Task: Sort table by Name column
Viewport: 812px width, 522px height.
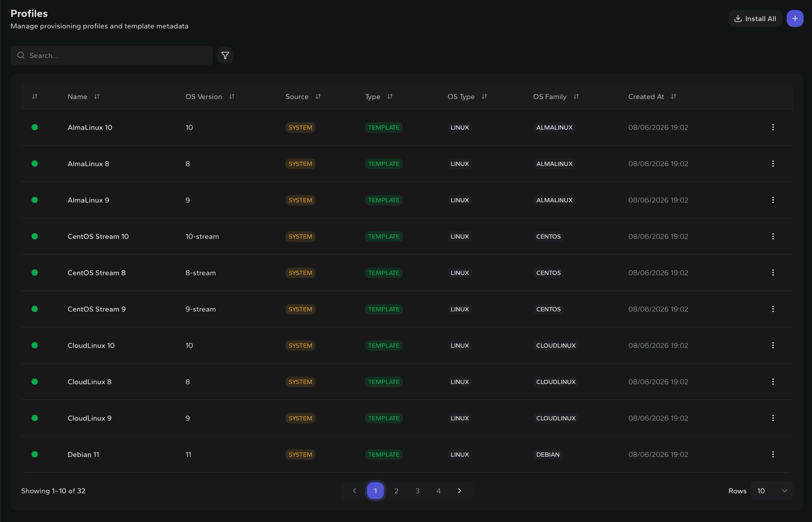Action: coord(97,97)
